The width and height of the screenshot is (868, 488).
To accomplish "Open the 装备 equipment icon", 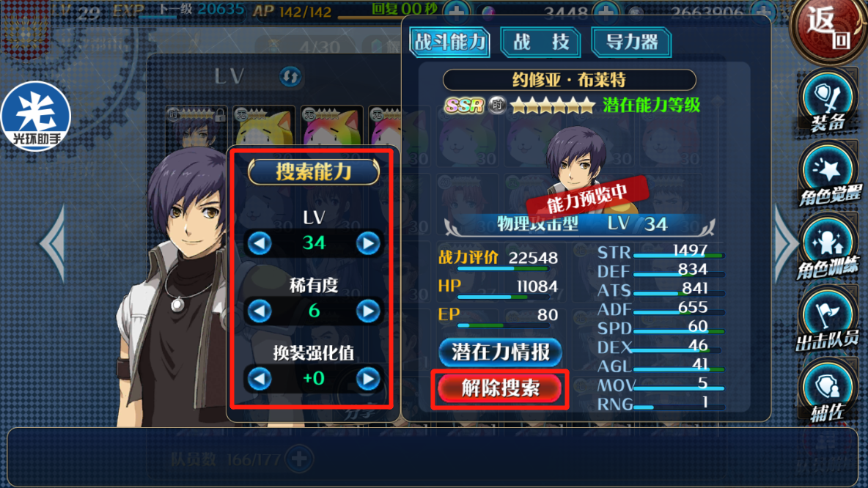I will (828, 104).
